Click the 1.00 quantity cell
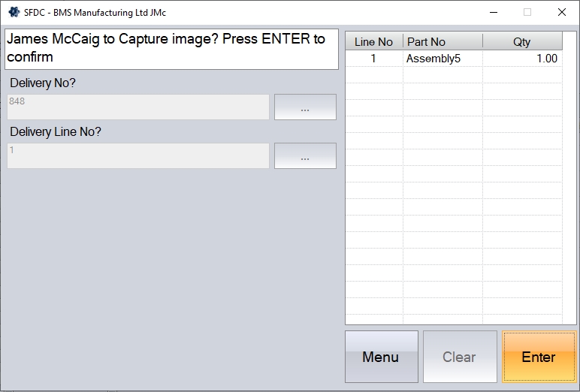580x392 pixels. point(521,59)
